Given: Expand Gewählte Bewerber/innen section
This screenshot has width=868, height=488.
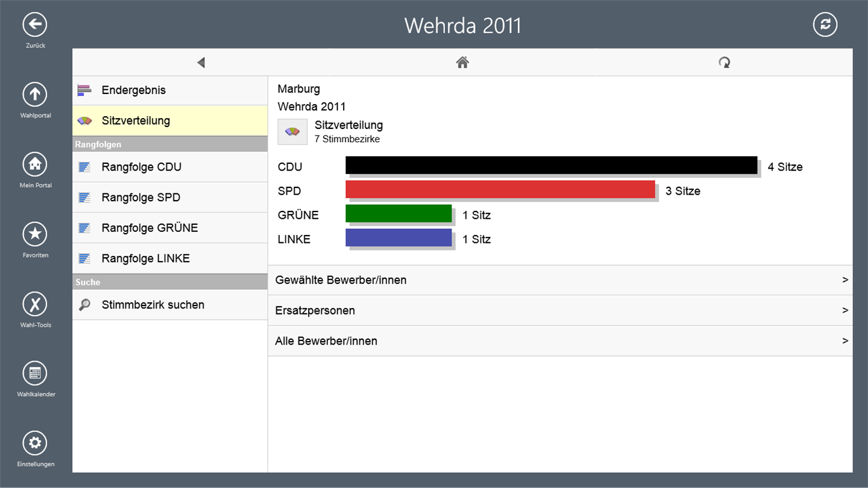Looking at the screenshot, I should (560, 280).
